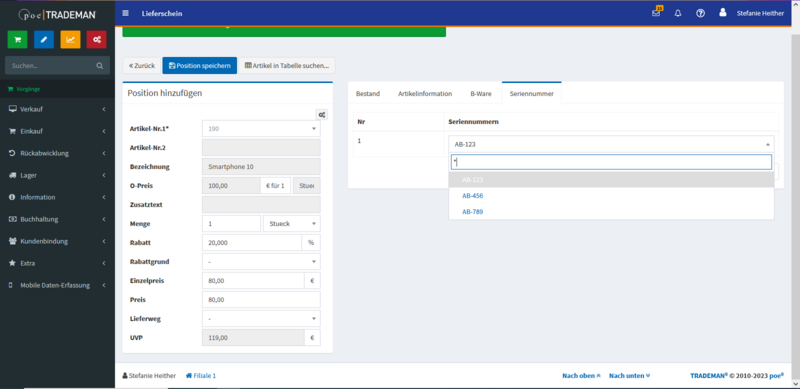Click the Zusatztext field

tap(261, 205)
